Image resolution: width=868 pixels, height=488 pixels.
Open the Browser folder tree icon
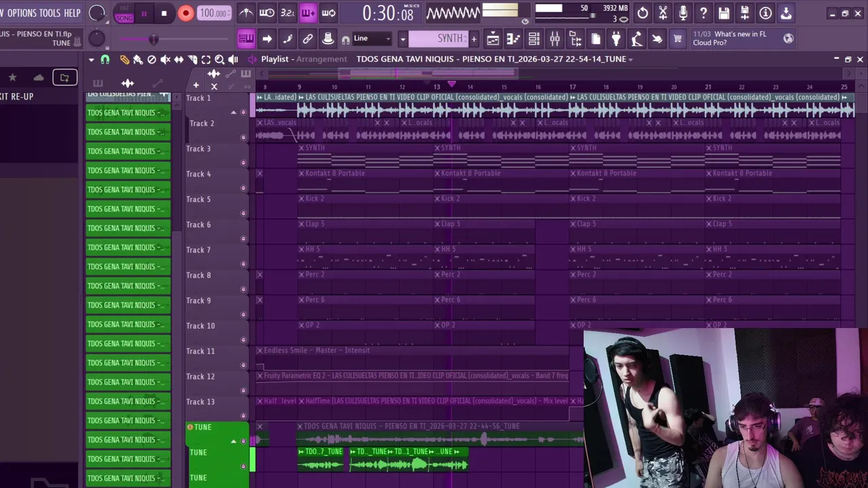[x=575, y=39]
